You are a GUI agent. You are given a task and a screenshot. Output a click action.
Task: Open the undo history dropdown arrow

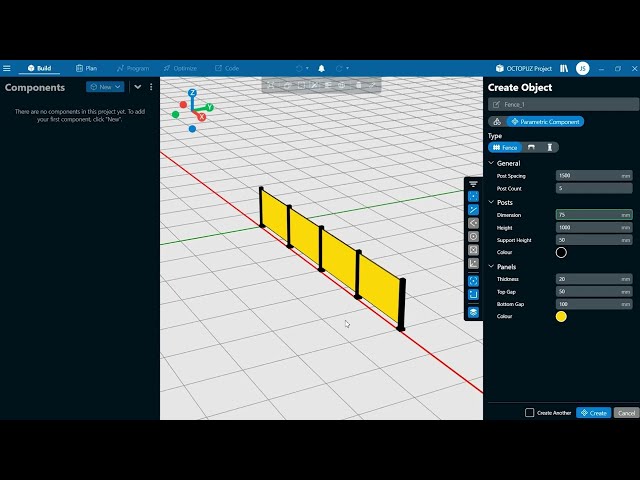coord(307,68)
